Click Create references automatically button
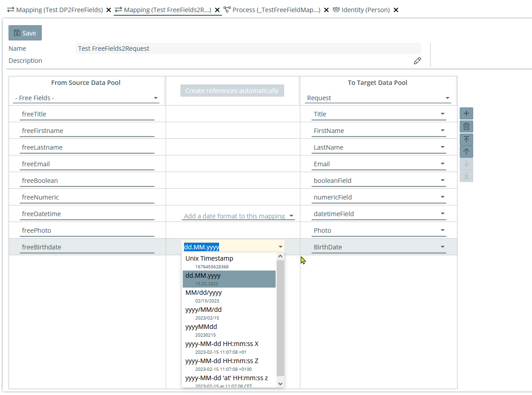The width and height of the screenshot is (532, 395). (232, 91)
